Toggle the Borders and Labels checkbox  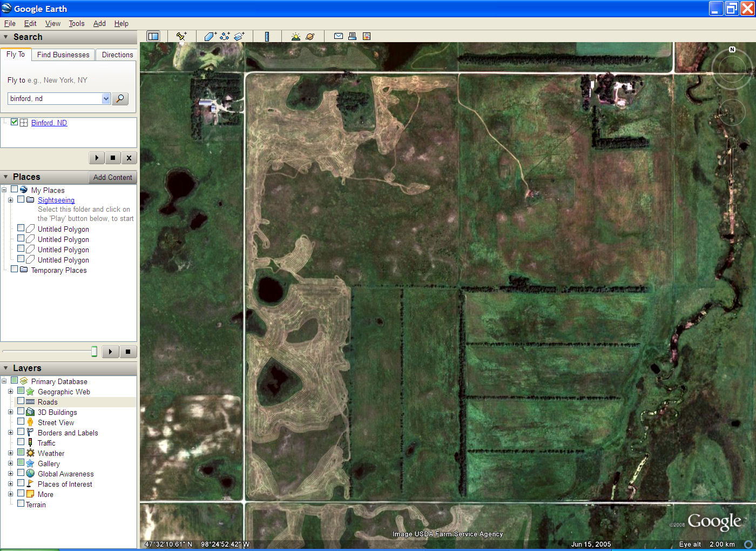[x=21, y=432]
